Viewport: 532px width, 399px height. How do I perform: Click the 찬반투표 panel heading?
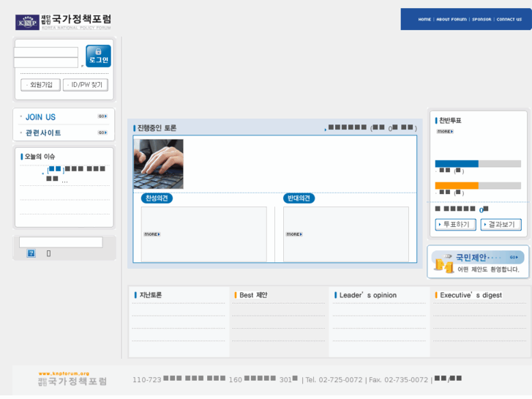pyautogui.click(x=450, y=121)
